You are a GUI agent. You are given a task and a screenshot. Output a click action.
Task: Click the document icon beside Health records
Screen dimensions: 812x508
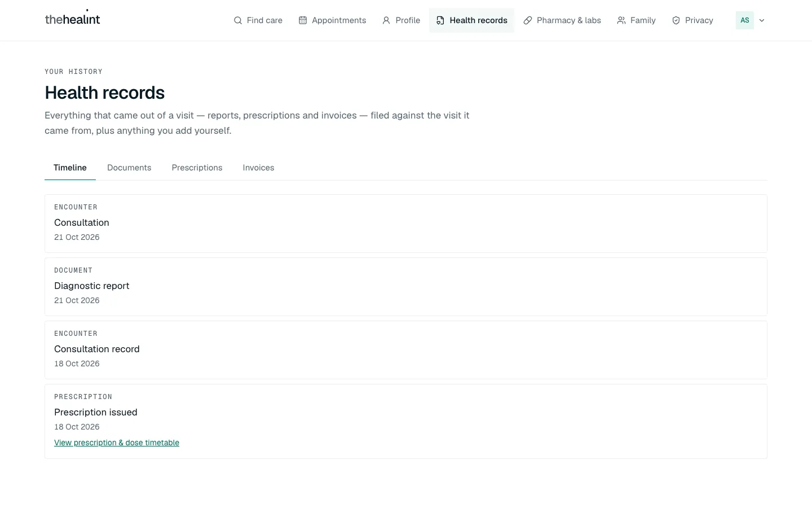[440, 20]
